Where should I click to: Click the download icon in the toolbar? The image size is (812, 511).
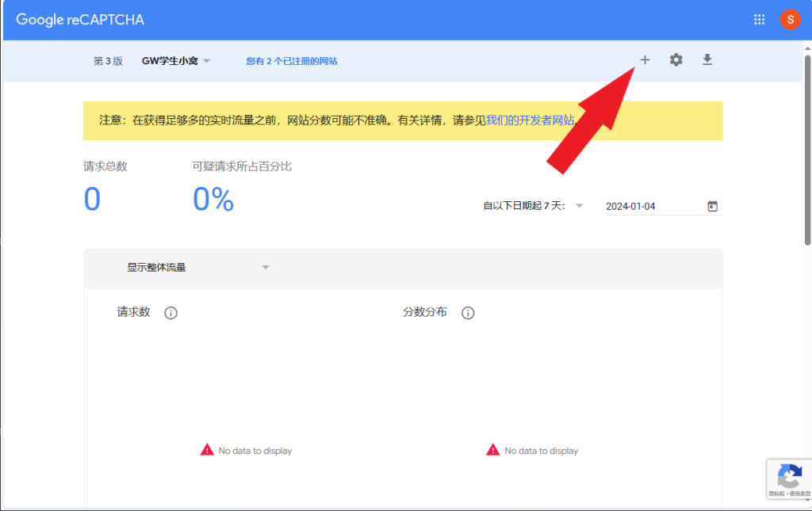[x=707, y=60]
